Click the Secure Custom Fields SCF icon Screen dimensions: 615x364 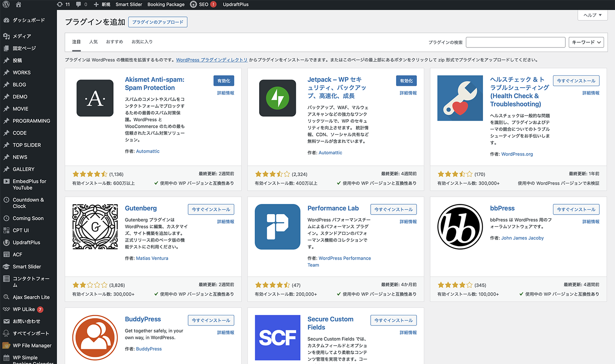coord(278,337)
